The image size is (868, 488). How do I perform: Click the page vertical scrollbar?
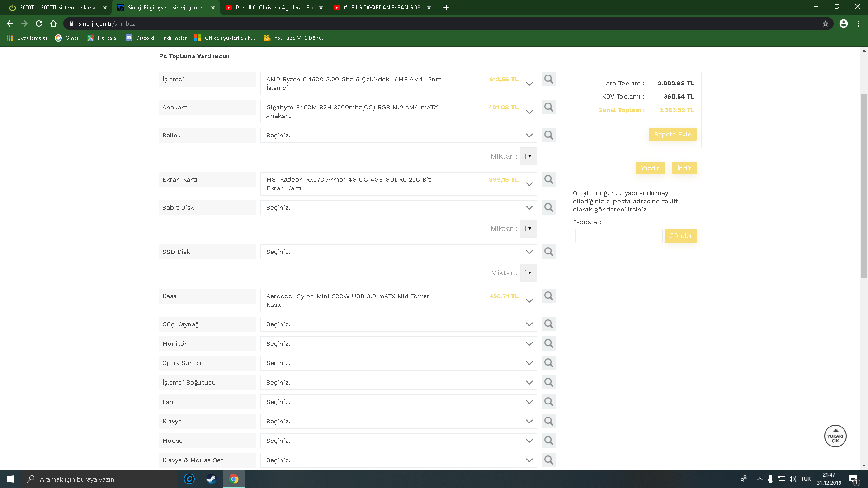coord(864,185)
